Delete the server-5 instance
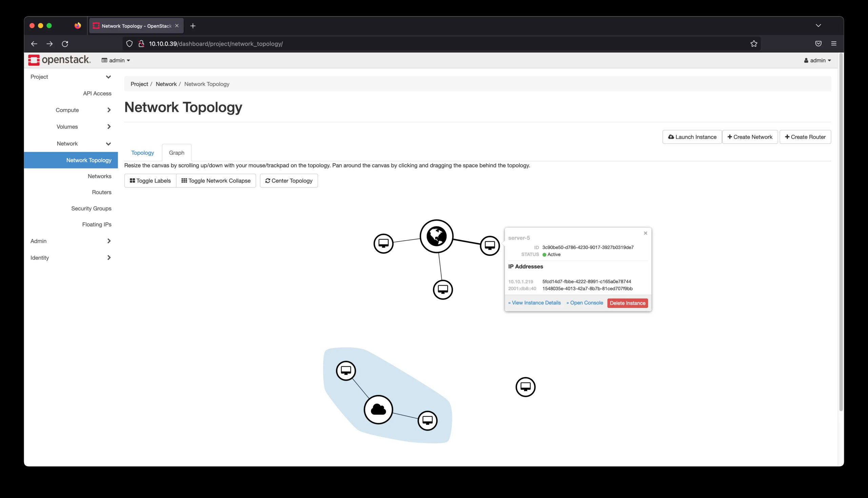 tap(627, 303)
